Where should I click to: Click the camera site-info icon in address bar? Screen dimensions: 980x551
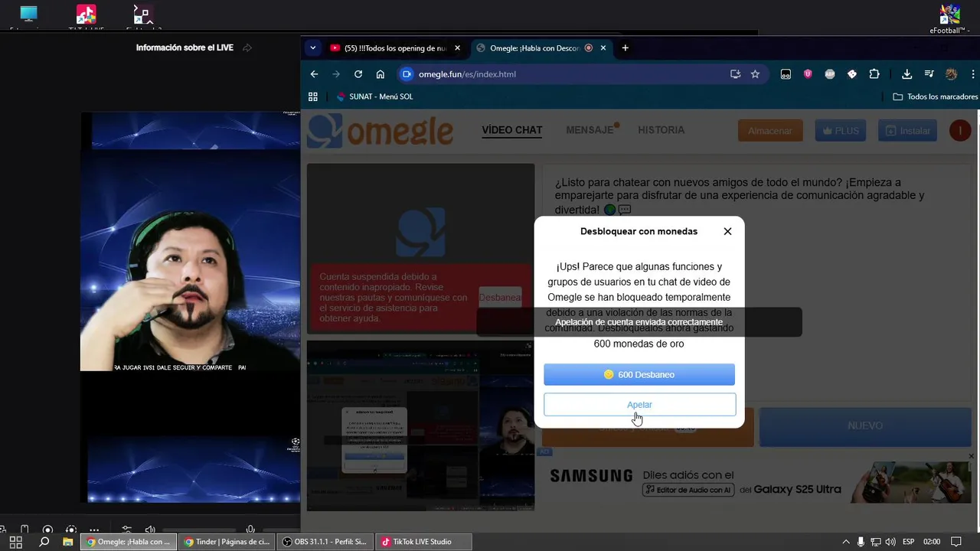[x=407, y=74]
